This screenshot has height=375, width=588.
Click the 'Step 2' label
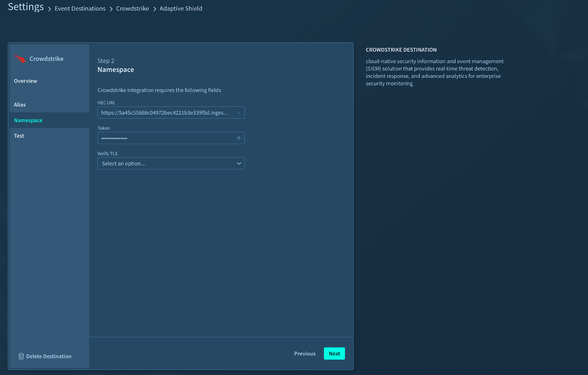106,61
